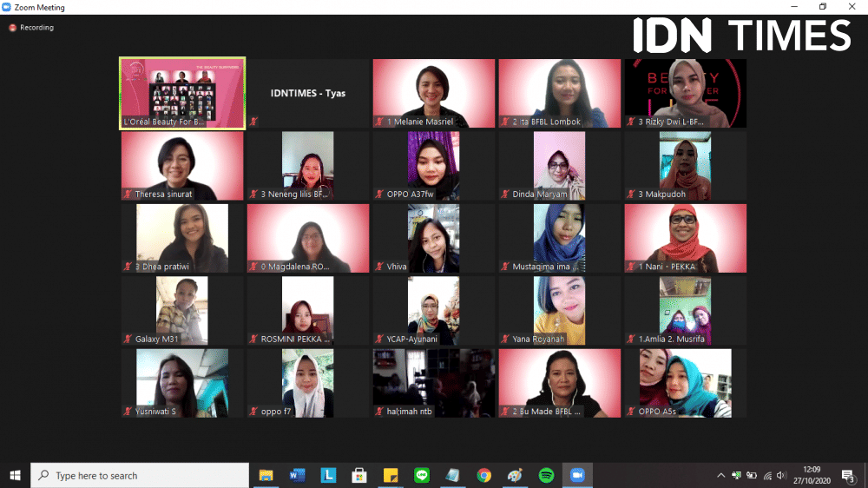Select the IDNTIMES - Tyas participant tile
Screen dimensions: 868x488
click(308, 93)
